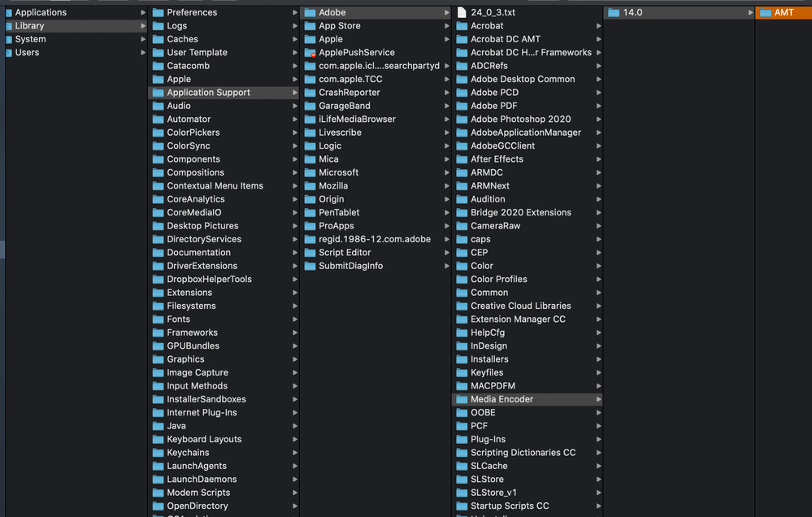Image resolution: width=812 pixels, height=517 pixels.
Task: Click the Fonts folder icon
Action: [x=158, y=319]
